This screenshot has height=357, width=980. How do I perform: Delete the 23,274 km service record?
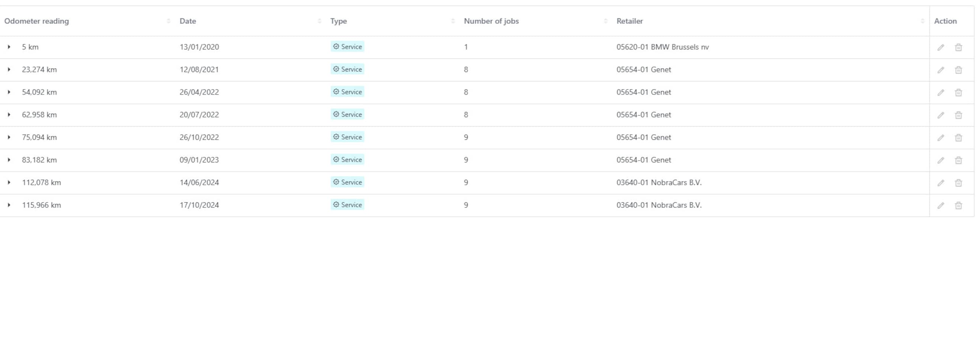958,70
